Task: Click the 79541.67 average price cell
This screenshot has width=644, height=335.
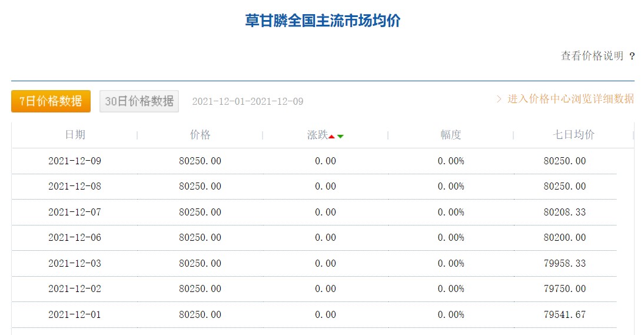Action: pyautogui.click(x=565, y=315)
